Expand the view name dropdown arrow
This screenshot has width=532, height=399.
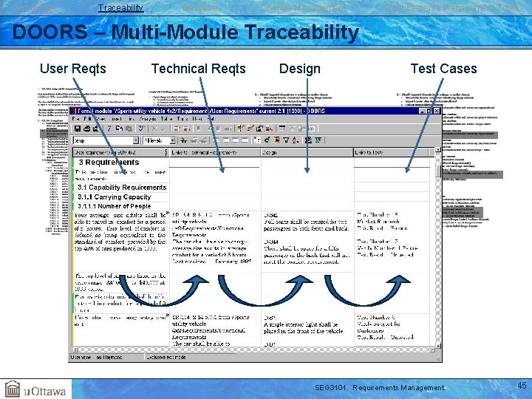[136, 140]
